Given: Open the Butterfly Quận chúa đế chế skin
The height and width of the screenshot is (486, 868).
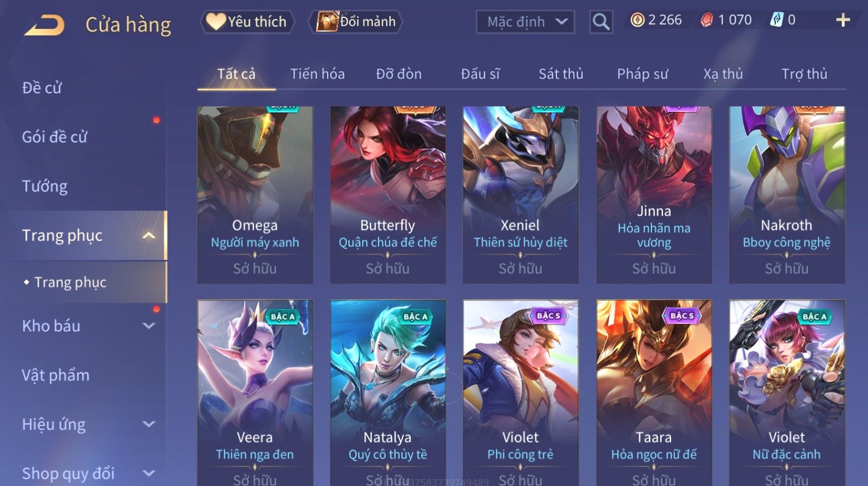Looking at the screenshot, I should click(388, 195).
